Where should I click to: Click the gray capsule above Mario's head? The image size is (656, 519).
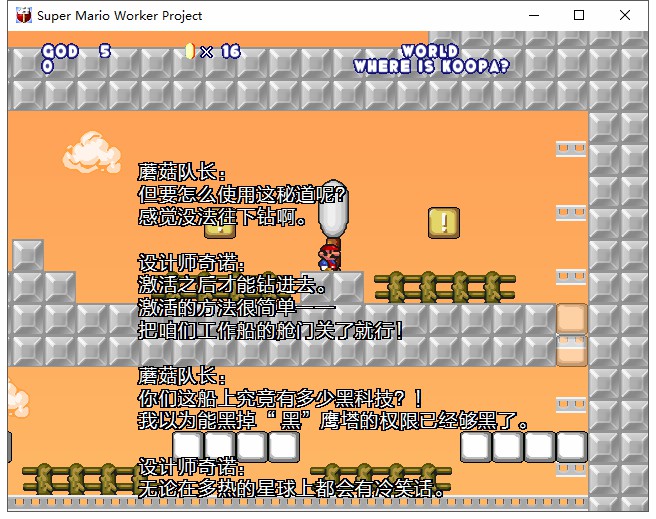tap(333, 211)
